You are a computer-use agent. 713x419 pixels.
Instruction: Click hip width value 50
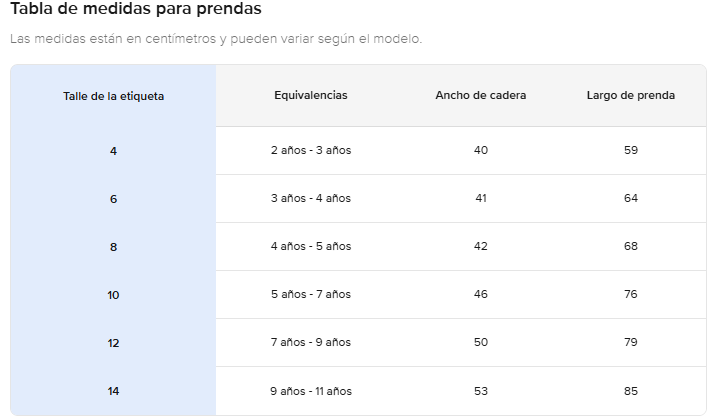click(x=481, y=342)
